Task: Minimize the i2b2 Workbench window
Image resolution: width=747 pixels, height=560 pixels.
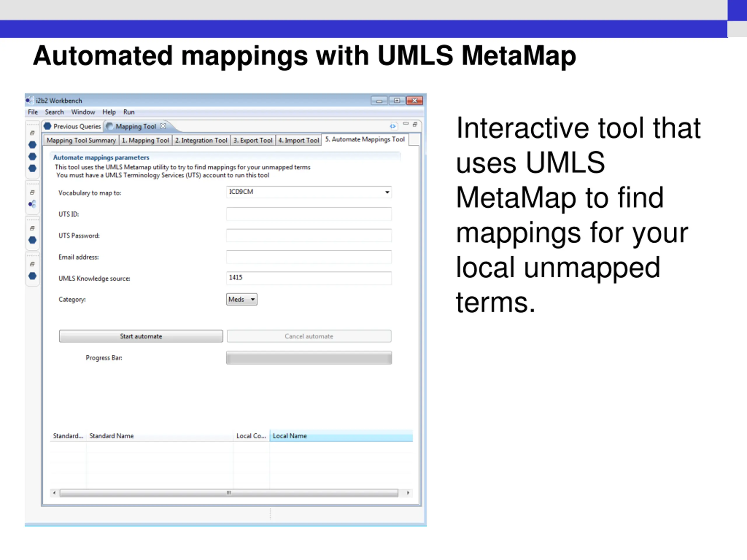Action: click(x=379, y=101)
